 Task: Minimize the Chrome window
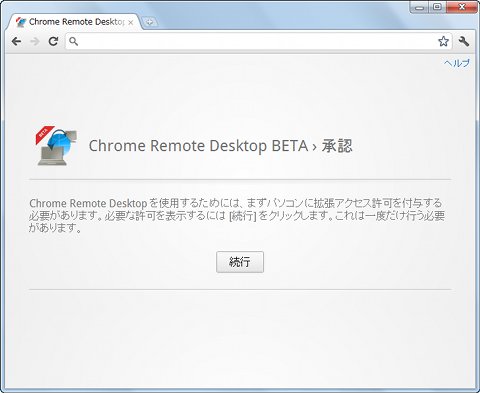pos(420,7)
